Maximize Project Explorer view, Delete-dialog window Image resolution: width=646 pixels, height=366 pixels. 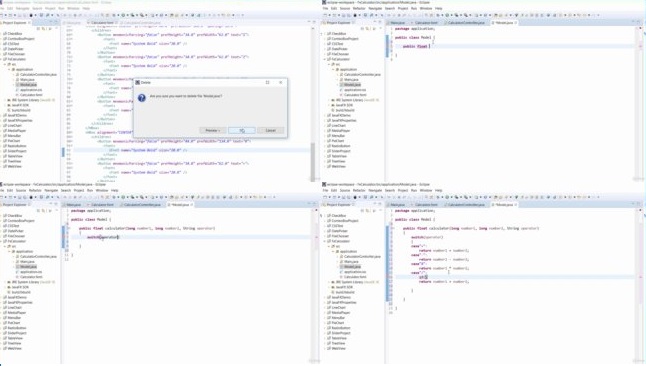[56, 22]
